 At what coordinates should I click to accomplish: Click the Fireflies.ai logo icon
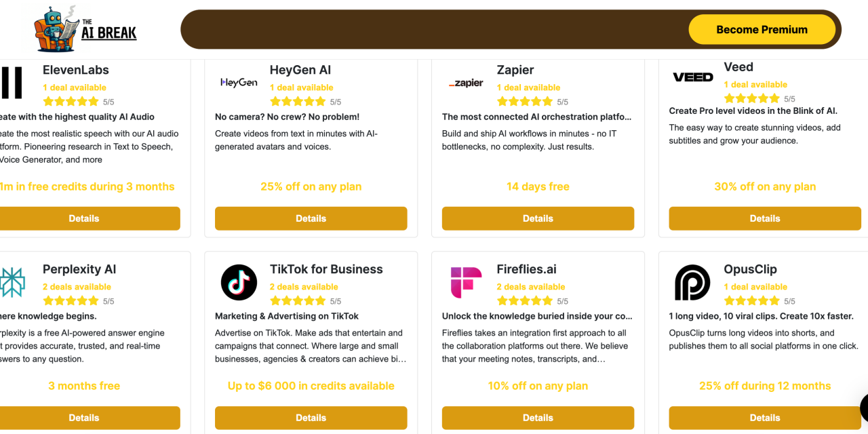[x=466, y=282]
